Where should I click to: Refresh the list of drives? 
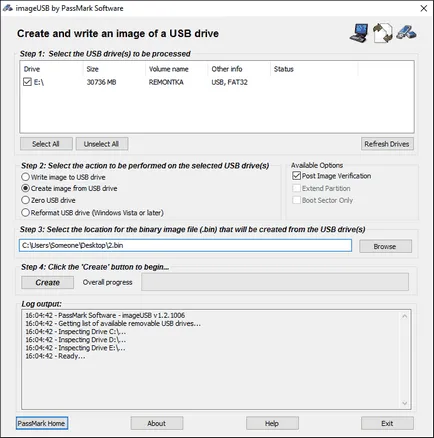(387, 144)
